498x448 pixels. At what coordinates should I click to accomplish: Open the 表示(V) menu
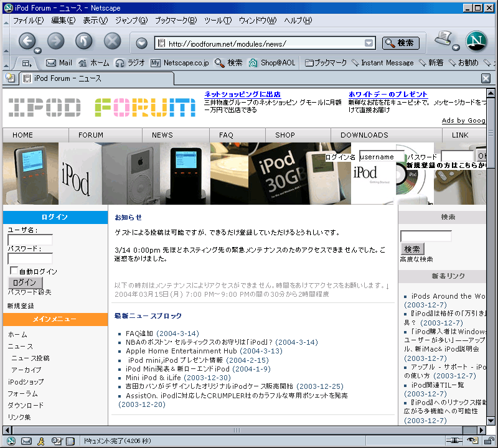tap(95, 21)
